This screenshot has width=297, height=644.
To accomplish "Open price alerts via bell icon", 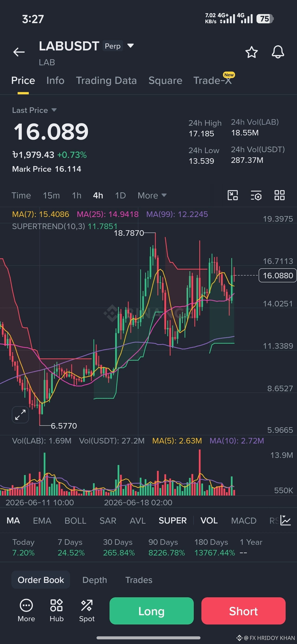I will click(x=278, y=52).
